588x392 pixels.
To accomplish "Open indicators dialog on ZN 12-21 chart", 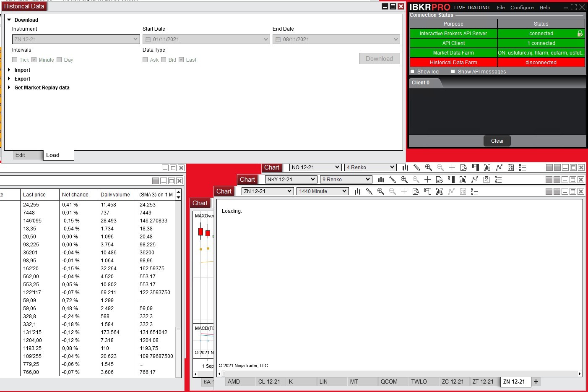I will pos(439,191).
